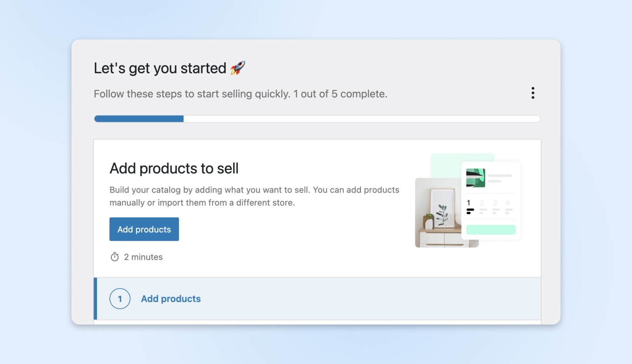Click the empty portion of progress bar
This screenshot has height=364, width=632.
pos(361,119)
